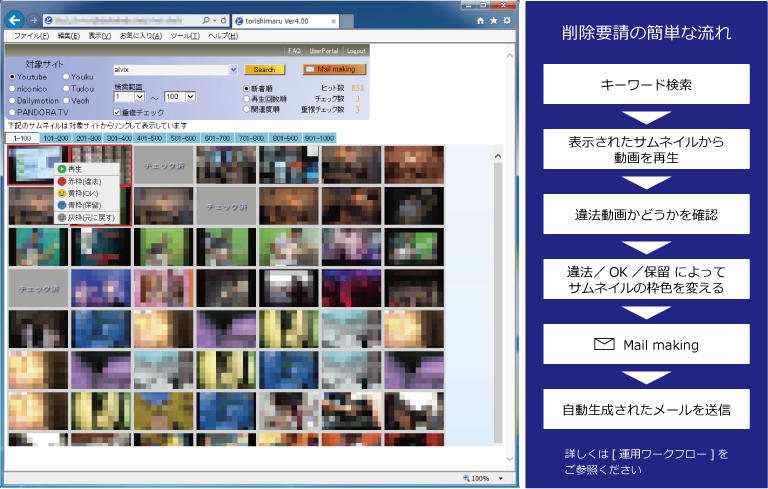The height and width of the screenshot is (489, 768).
Task: Click the browser forward arrow button
Action: 33,21
